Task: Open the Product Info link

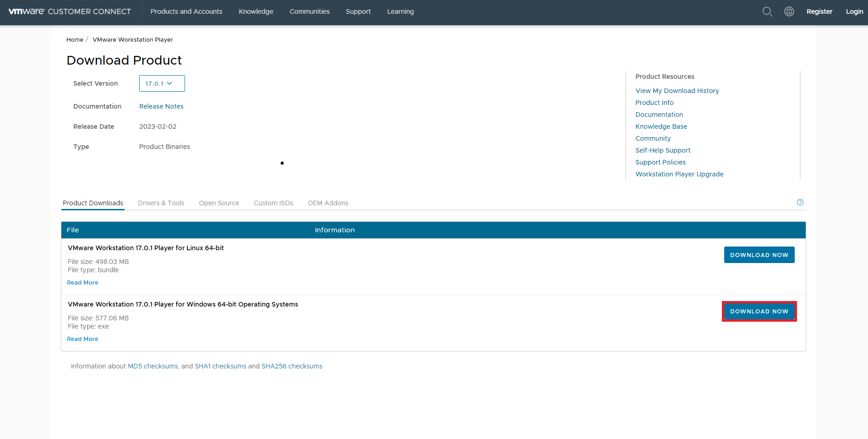Action: click(x=654, y=103)
